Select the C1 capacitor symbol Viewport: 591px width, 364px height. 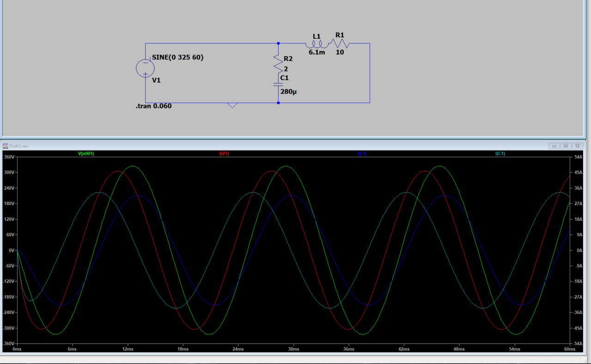coord(278,85)
